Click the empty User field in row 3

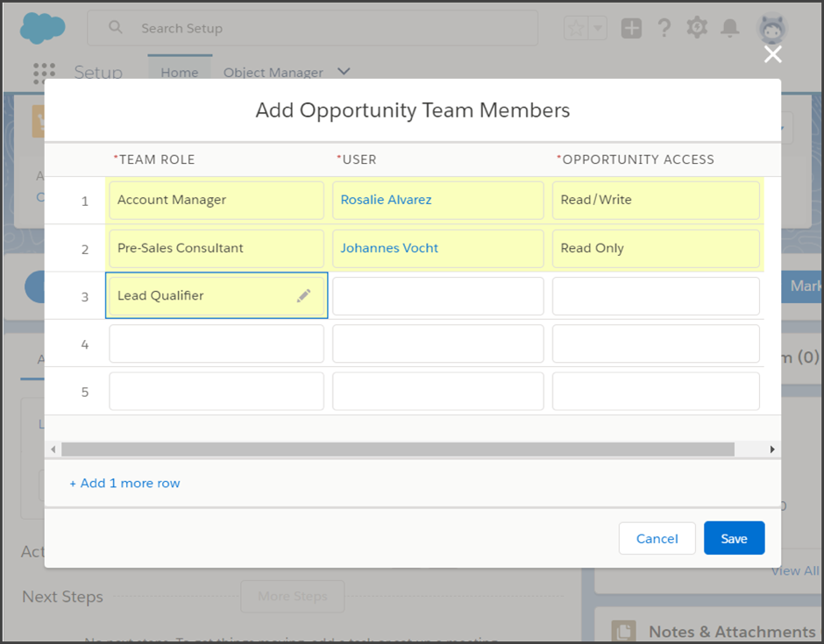pos(437,296)
